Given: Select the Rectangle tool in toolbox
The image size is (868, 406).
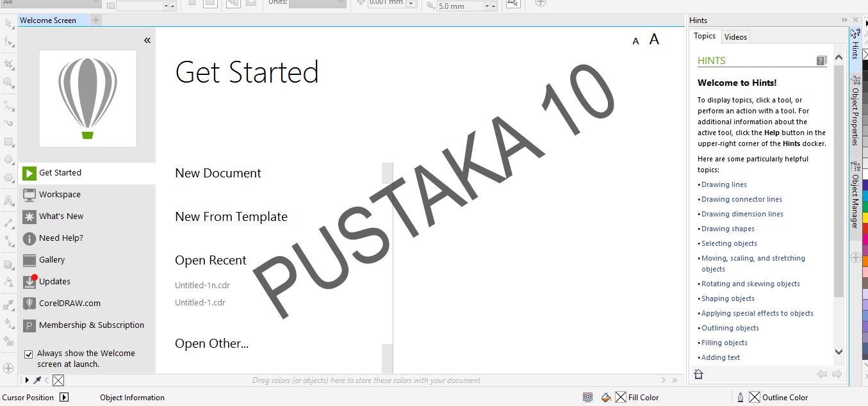Looking at the screenshot, I should [x=8, y=142].
